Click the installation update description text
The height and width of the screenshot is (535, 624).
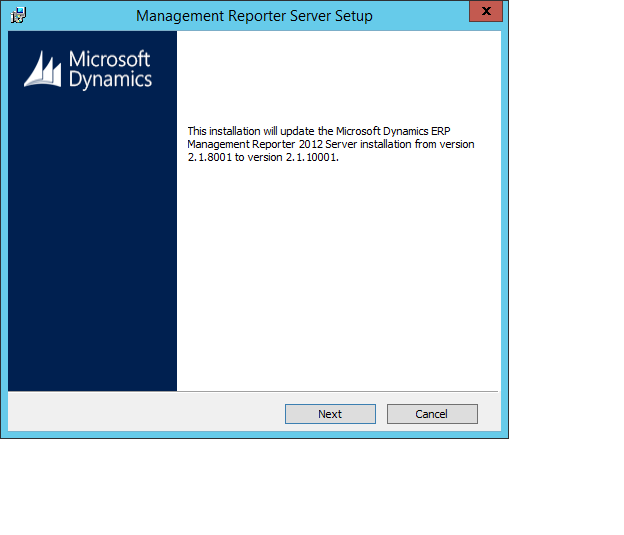point(331,144)
